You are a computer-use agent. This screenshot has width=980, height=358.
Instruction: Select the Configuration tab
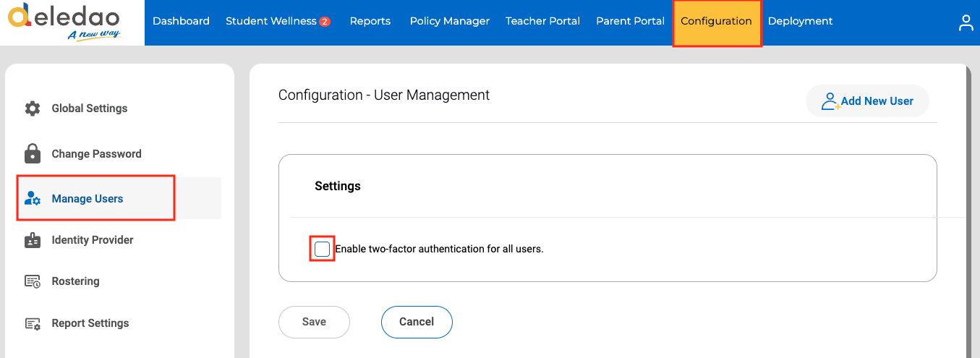click(716, 22)
